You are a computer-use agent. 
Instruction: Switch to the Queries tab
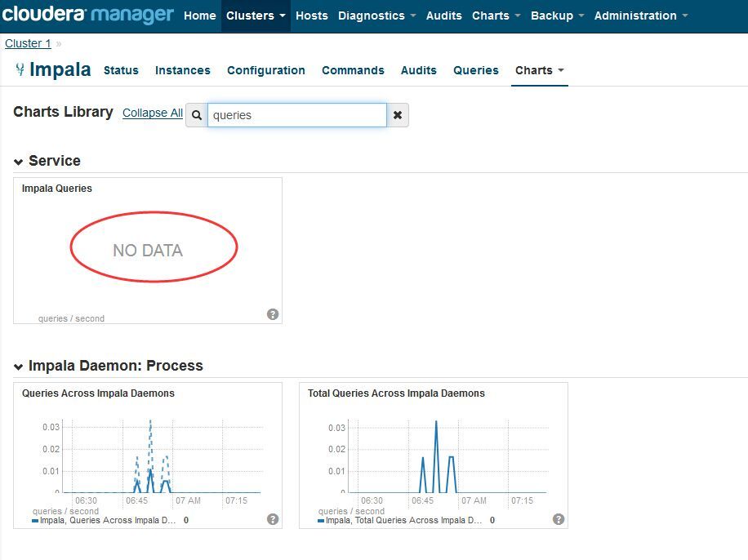(476, 70)
